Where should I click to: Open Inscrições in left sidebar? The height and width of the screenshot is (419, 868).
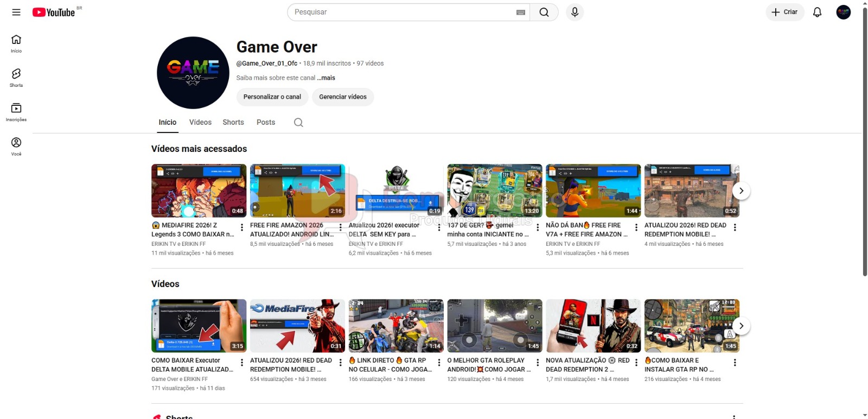[16, 112]
